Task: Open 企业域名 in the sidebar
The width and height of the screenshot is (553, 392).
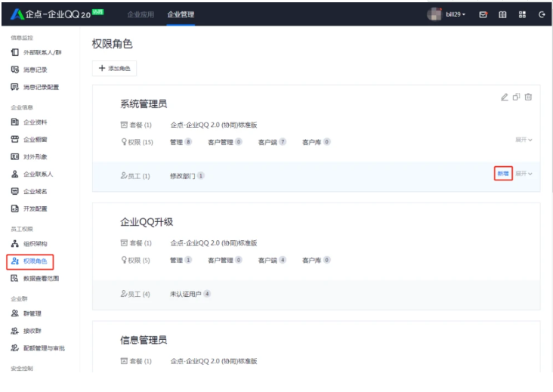Action: pos(29,191)
